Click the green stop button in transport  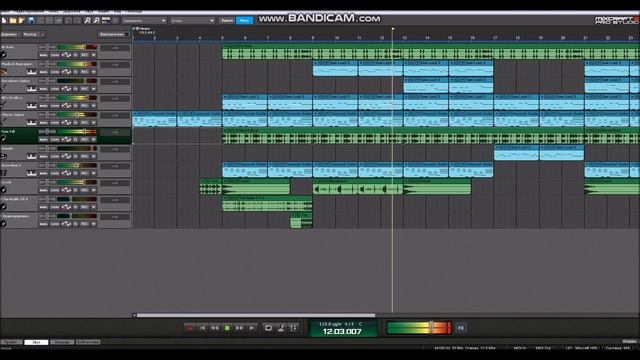pos(227,328)
